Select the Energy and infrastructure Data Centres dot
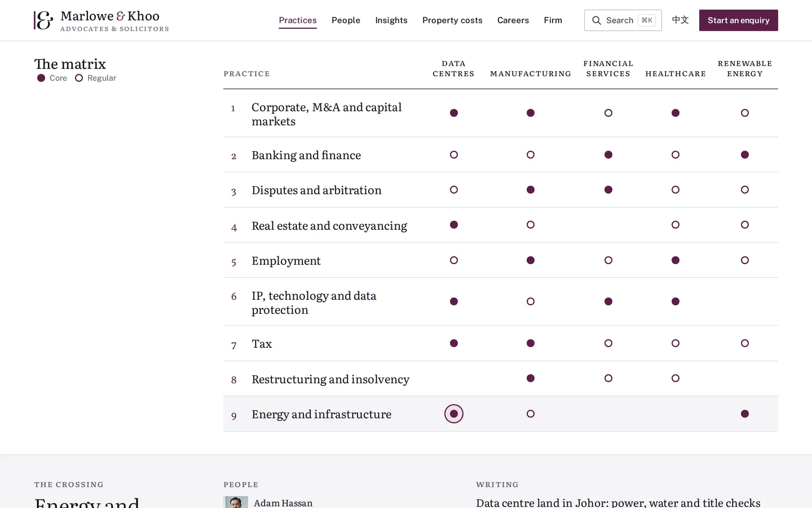This screenshot has height=508, width=812. tap(454, 414)
